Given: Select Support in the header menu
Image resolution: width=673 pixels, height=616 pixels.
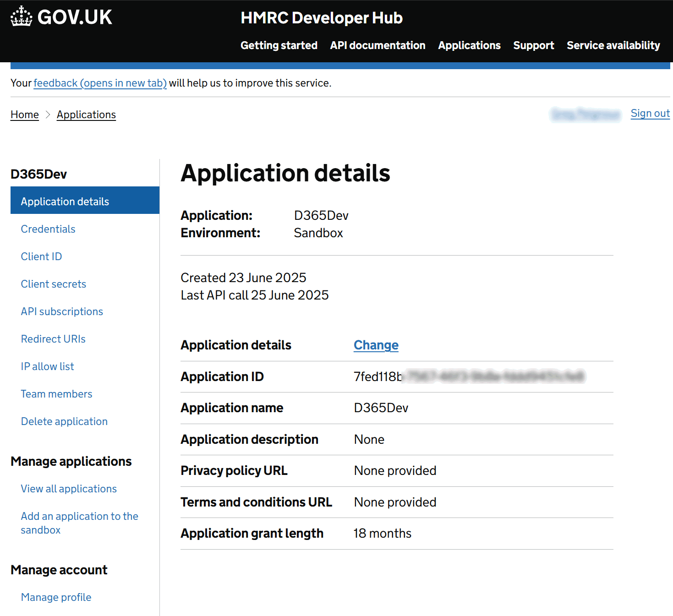Looking at the screenshot, I should click(534, 45).
